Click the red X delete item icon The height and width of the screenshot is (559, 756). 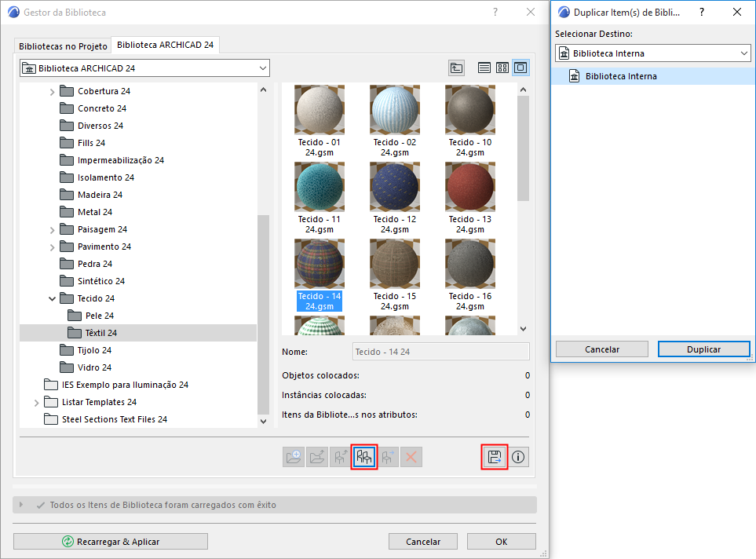[411, 456]
